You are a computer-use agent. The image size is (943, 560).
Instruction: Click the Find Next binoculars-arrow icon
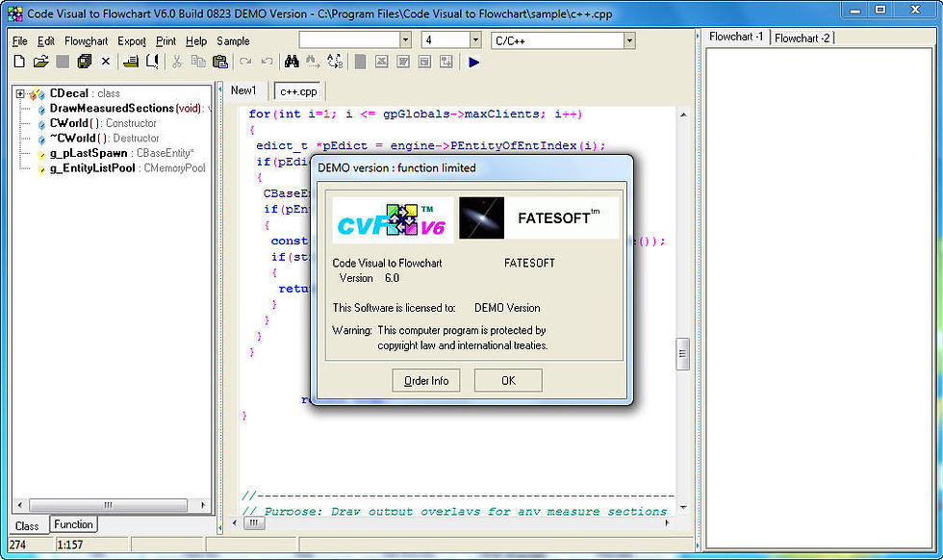[313, 62]
